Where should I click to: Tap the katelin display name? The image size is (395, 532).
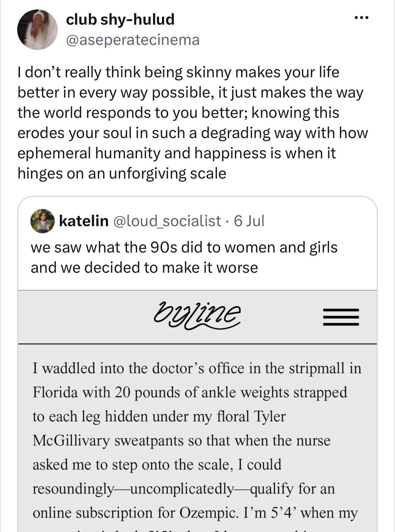(84, 221)
